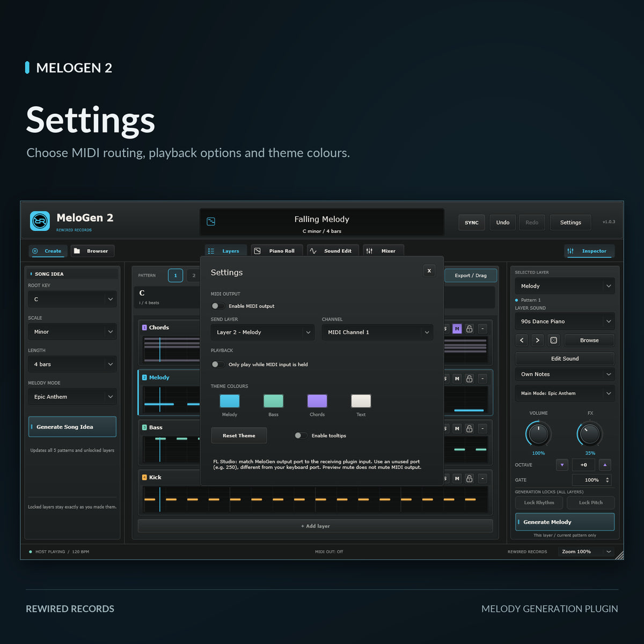Image resolution: width=644 pixels, height=644 pixels.
Task: Toggle Lock Rhythm generation lock
Action: coord(539,503)
